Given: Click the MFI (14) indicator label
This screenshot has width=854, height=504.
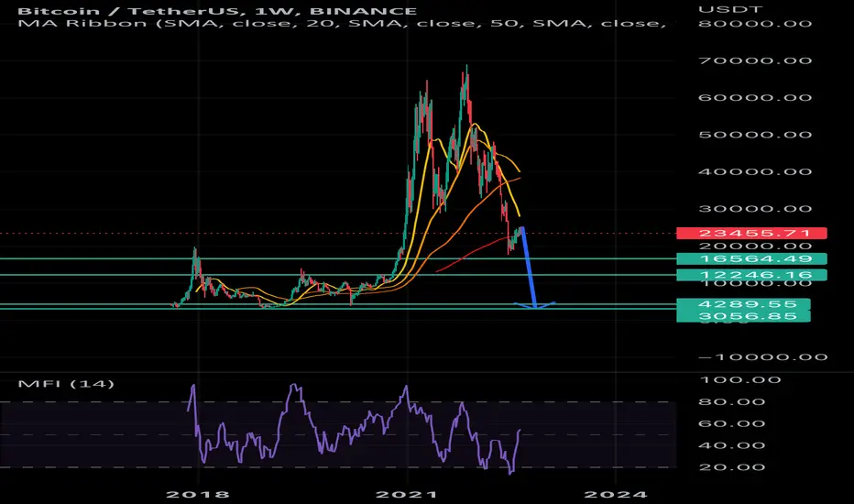Looking at the screenshot, I should [66, 384].
